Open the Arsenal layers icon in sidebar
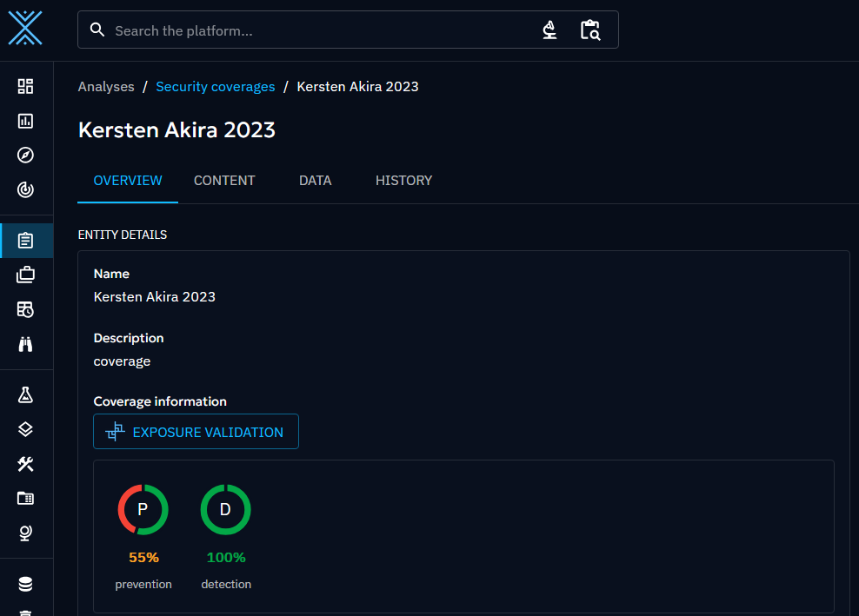This screenshot has width=859, height=616. 25,429
